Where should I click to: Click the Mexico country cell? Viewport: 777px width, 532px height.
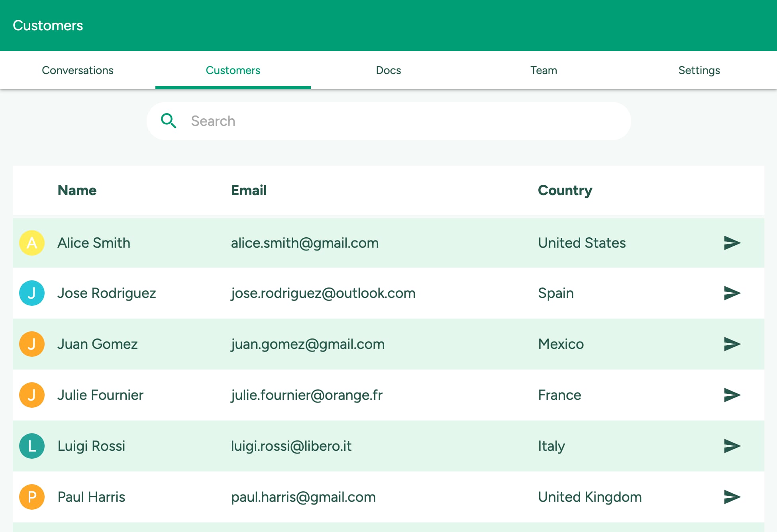[x=561, y=344]
